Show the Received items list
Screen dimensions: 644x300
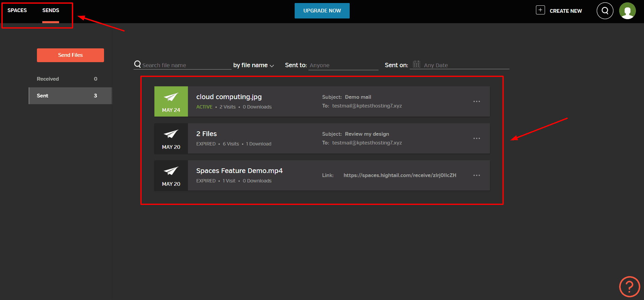(x=48, y=79)
